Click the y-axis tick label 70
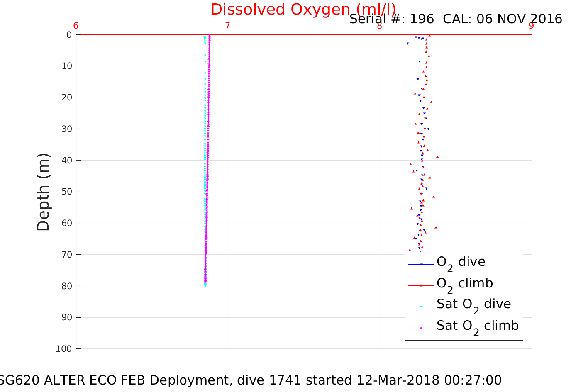The width and height of the screenshot is (588, 392). pos(66,254)
